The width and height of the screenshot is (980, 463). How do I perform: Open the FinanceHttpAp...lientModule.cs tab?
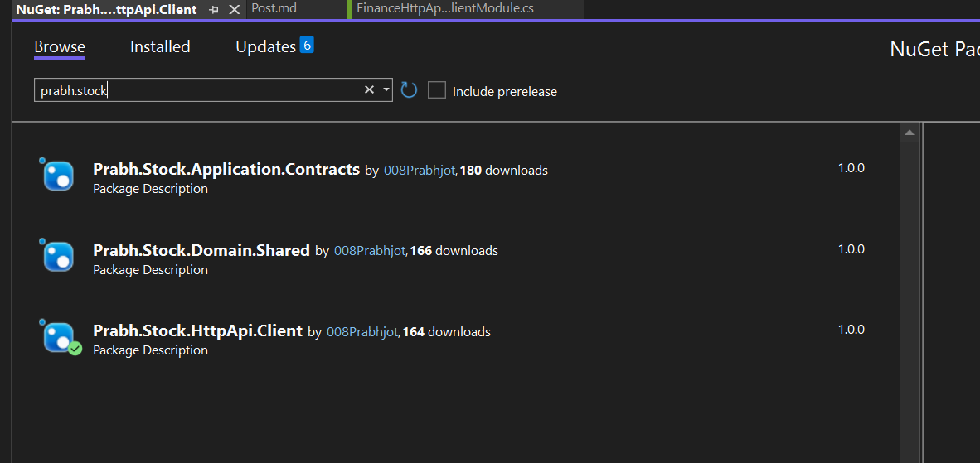click(445, 9)
